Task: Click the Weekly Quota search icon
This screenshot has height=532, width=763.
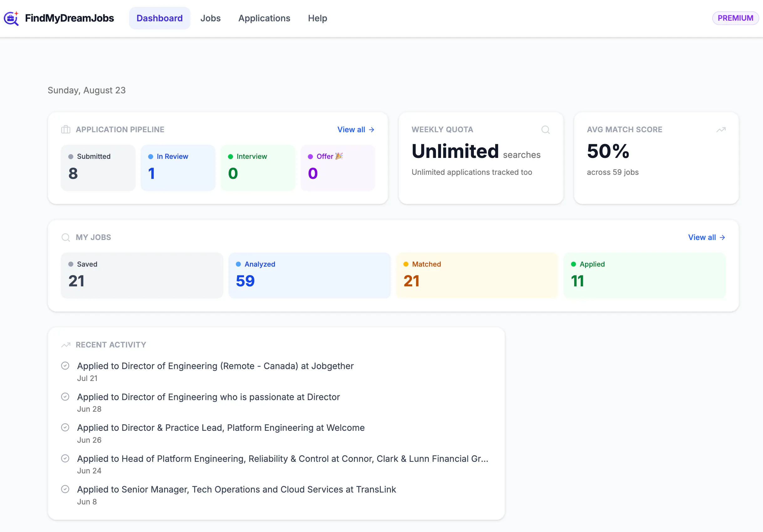Action: pos(545,129)
